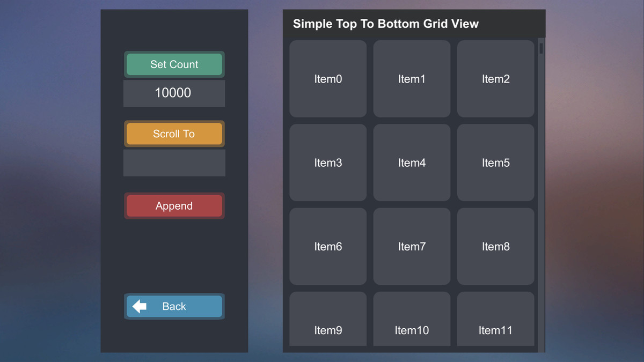
Task: Click the empty Scroll To input field
Action: pyautogui.click(x=174, y=163)
